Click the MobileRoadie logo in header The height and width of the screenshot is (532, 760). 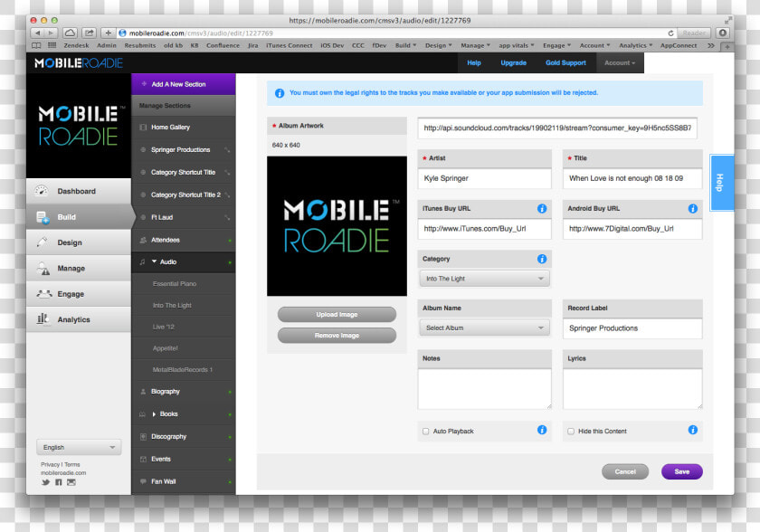(x=79, y=63)
